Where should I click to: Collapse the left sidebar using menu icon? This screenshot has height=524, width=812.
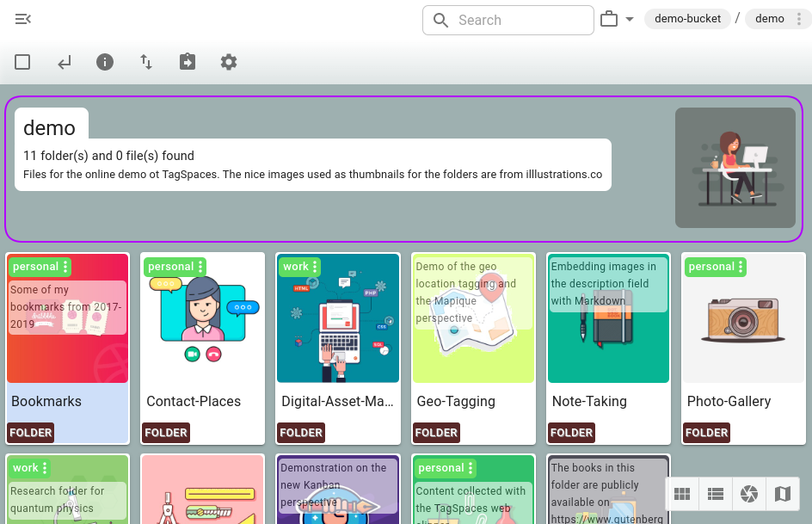(23, 20)
